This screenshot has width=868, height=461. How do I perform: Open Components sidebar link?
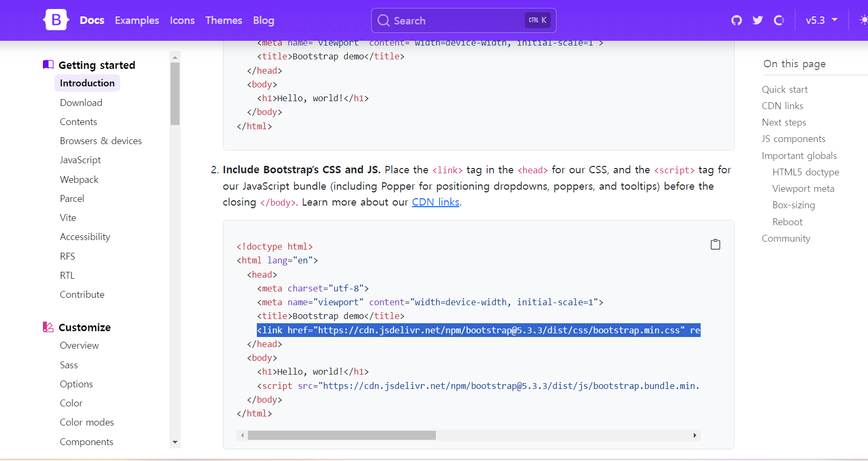point(86,442)
